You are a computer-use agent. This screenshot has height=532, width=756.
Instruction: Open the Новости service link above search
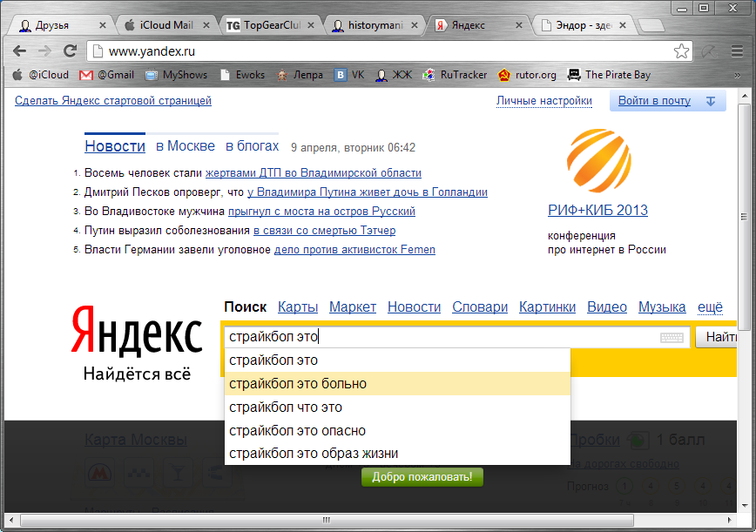pos(415,307)
